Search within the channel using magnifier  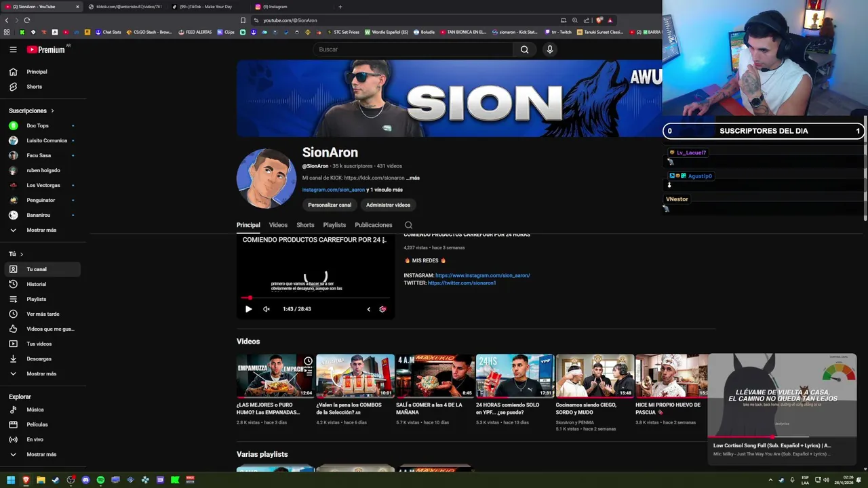click(408, 225)
